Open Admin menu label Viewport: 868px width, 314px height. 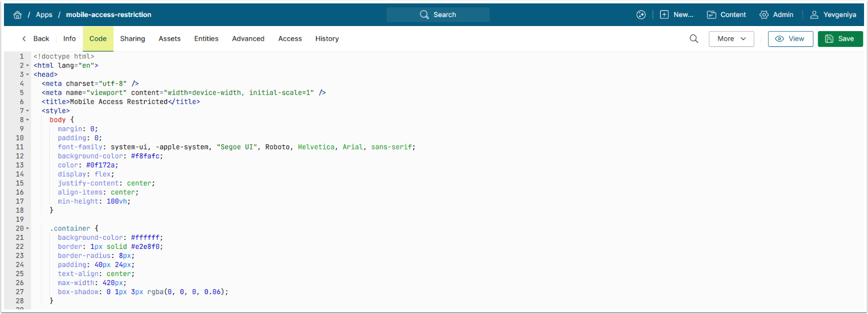tap(783, 15)
